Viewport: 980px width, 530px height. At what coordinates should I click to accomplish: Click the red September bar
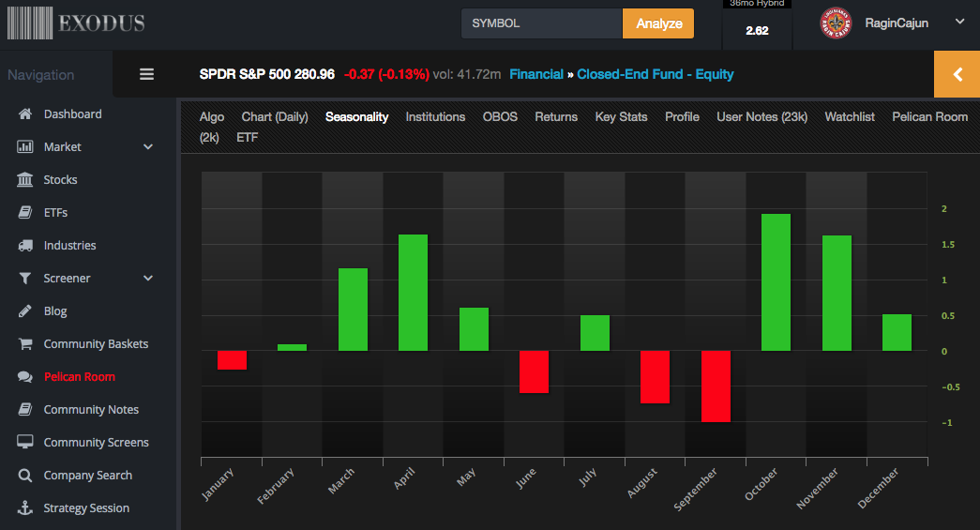(716, 386)
